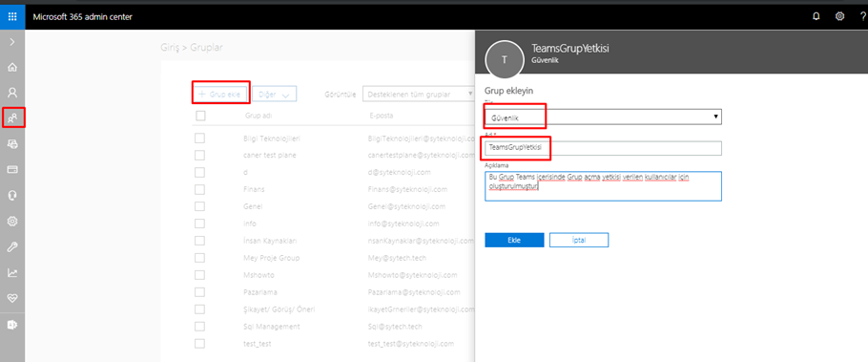Screen dimensions: 868x362
Task: Open Reports chart icon in sidebar
Action: pos(12,273)
